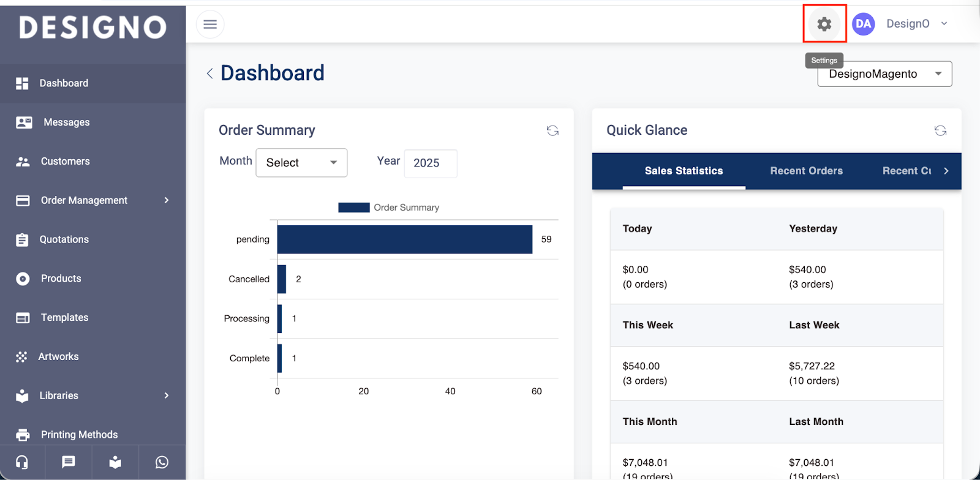
Task: Refresh the Order Summary panel
Action: coord(552,130)
